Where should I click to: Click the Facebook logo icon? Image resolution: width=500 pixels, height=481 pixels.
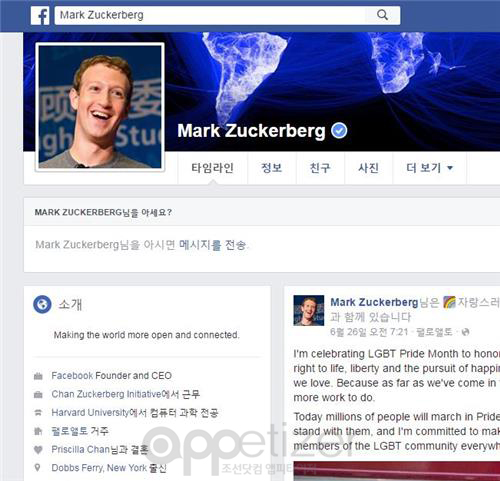pyautogui.click(x=40, y=15)
